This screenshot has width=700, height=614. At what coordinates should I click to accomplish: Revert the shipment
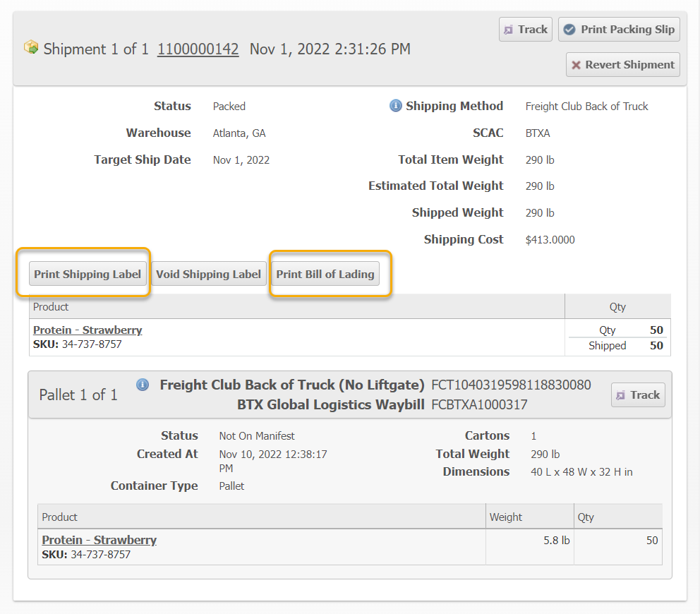coord(622,65)
